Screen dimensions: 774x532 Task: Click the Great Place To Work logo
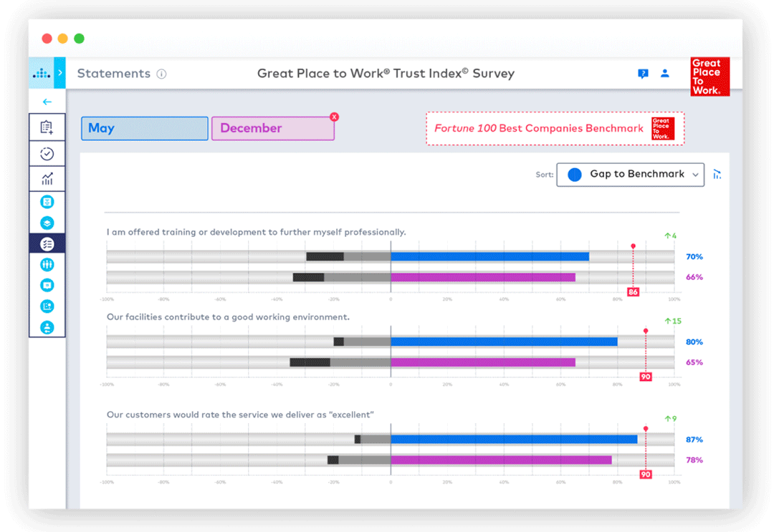[709, 77]
